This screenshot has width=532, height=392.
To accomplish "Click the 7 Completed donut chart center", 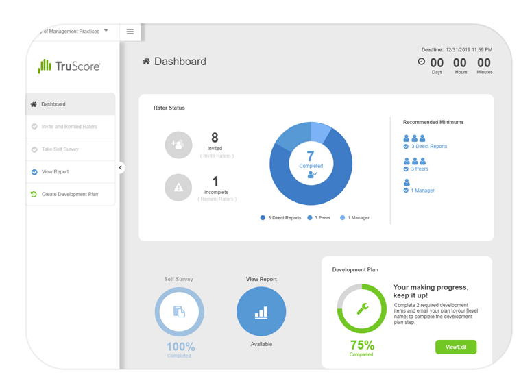I will click(311, 164).
